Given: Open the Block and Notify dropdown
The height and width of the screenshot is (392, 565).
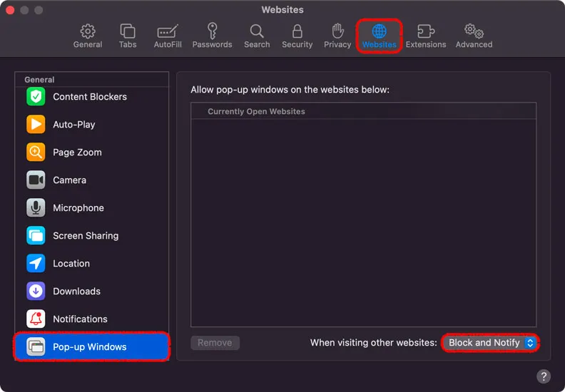Looking at the screenshot, I should 490,343.
